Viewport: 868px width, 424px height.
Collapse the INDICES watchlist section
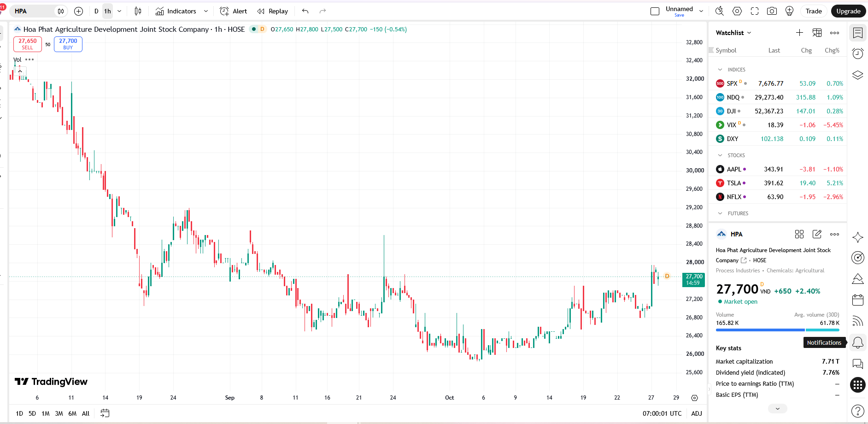coord(720,70)
